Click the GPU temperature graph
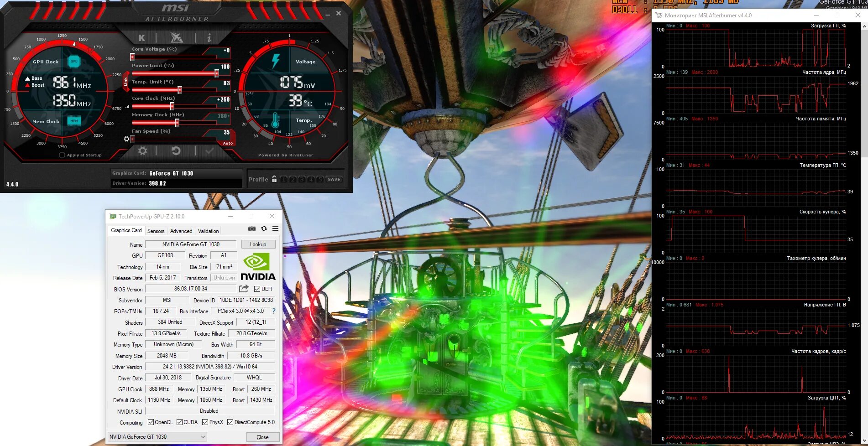Image resolution: width=868 pixels, height=446 pixels. pos(756,187)
